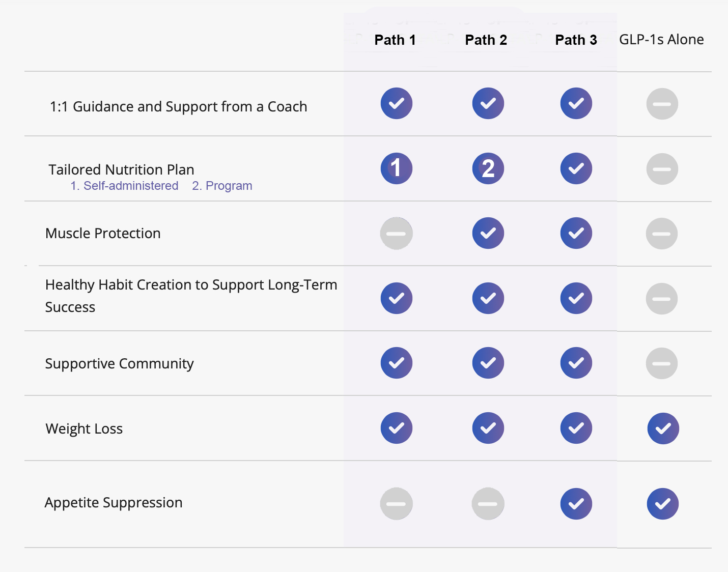This screenshot has height=572, width=728.
Task: Click GLP-1s Alone checkmark for Weight Loss
Action: pos(663,428)
